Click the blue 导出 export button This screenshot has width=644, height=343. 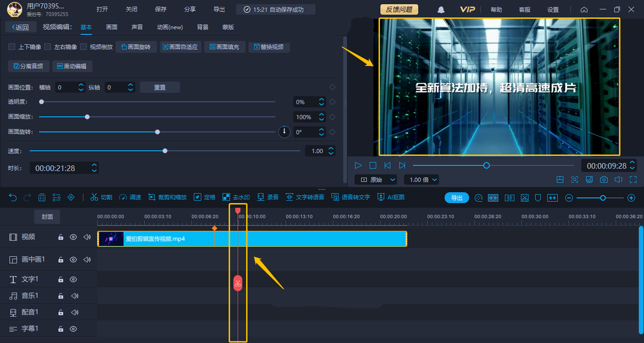(x=457, y=198)
